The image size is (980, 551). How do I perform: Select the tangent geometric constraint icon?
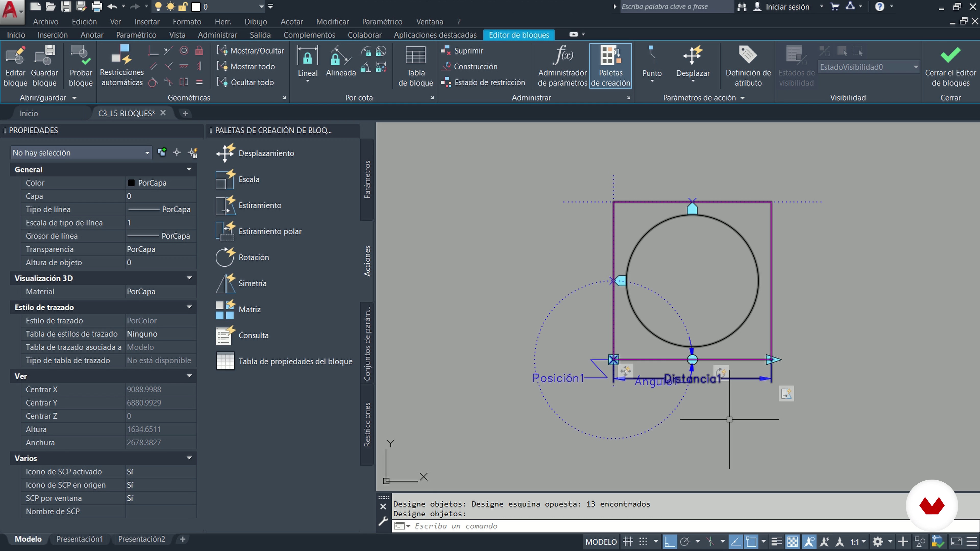(153, 82)
